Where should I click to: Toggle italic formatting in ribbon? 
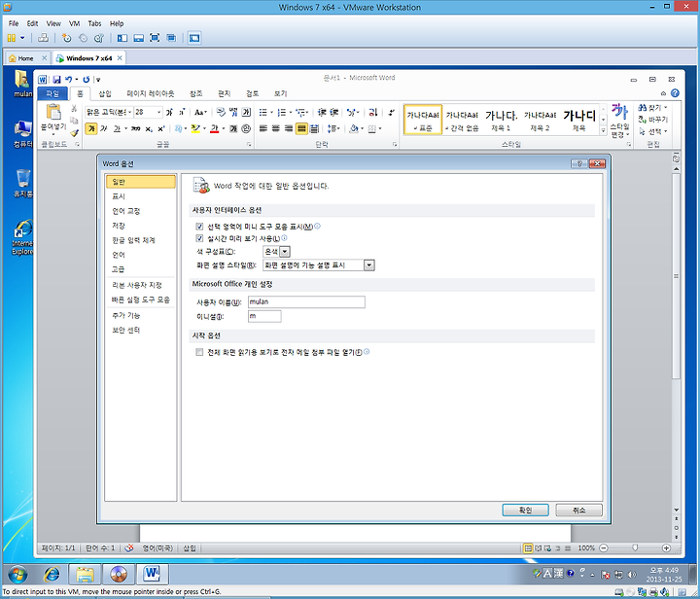104,129
